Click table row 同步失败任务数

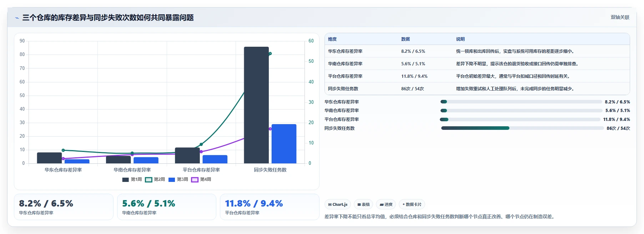[x=477, y=89]
